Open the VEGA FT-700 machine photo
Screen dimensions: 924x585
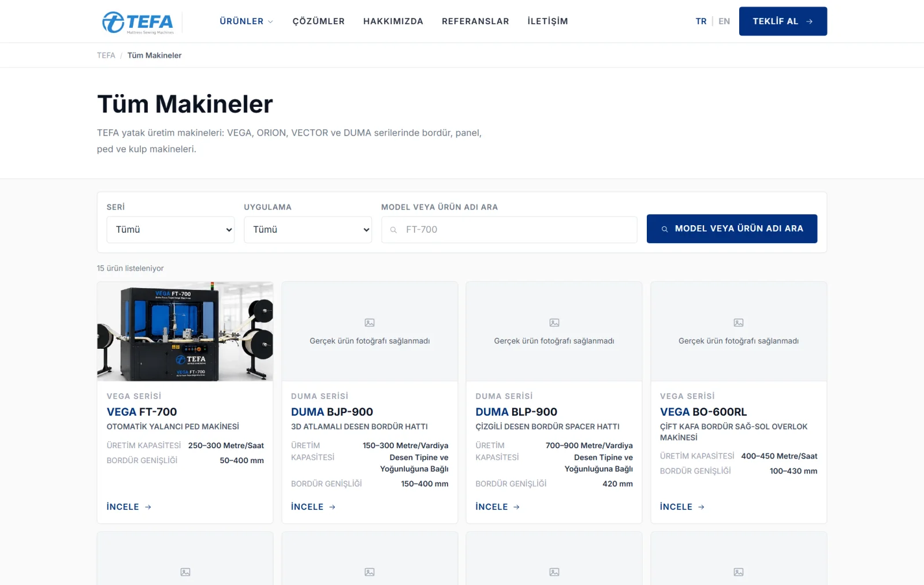(185, 331)
